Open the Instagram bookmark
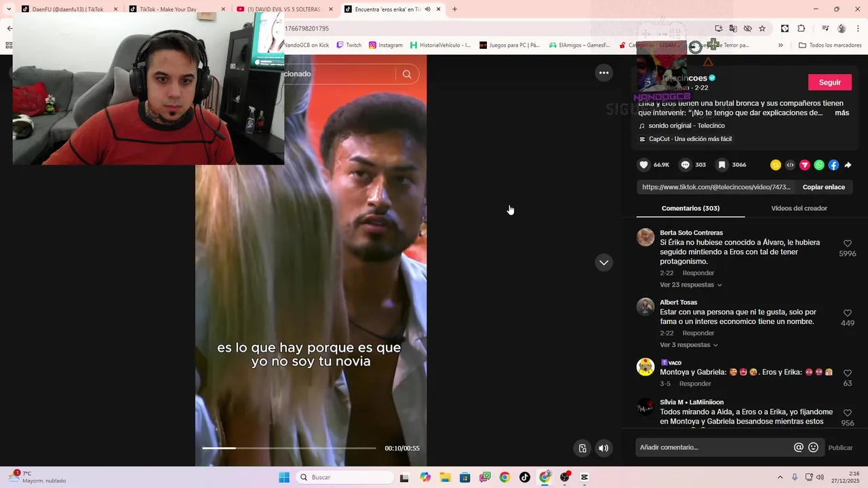The height and width of the screenshot is (488, 868). 386,45
